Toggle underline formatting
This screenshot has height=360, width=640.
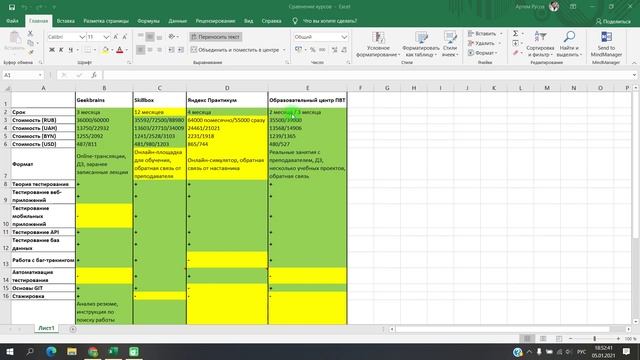click(x=71, y=50)
